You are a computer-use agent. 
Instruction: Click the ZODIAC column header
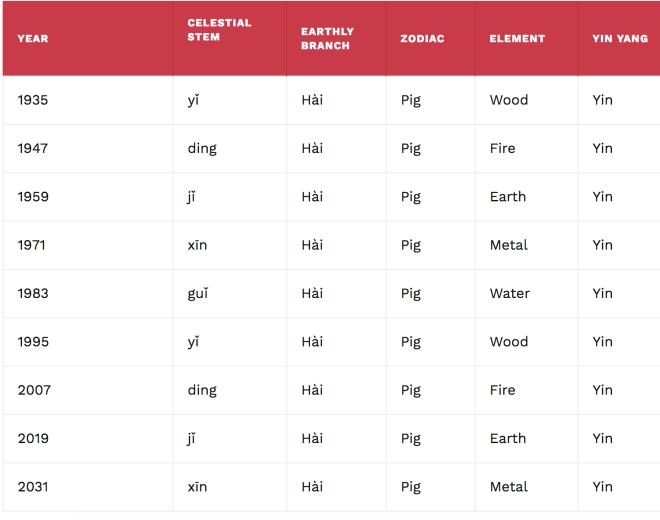tap(422, 39)
